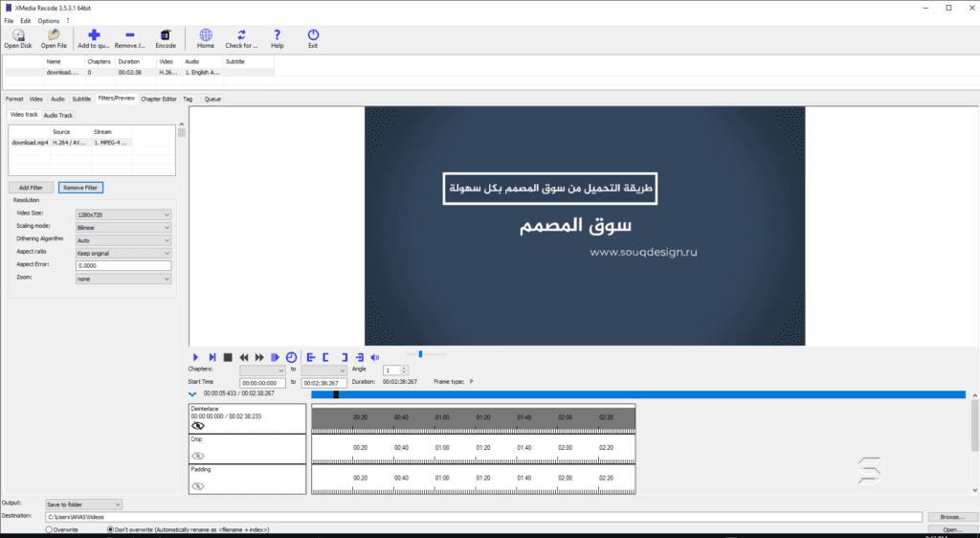
Task: Open Output Save to folder dropdown
Action: click(x=84, y=504)
